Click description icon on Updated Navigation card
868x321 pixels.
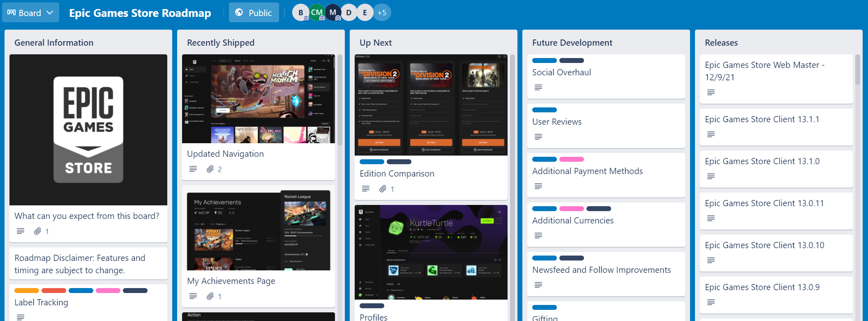click(x=193, y=169)
